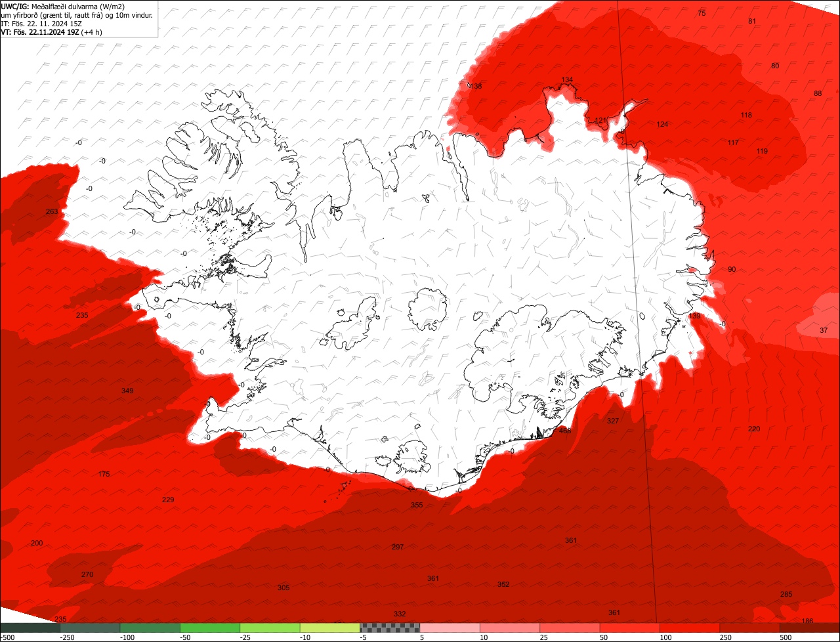Viewport: 840px width, 642px height.
Task: Click the legend color between 250 and 500
Action: pos(749,628)
